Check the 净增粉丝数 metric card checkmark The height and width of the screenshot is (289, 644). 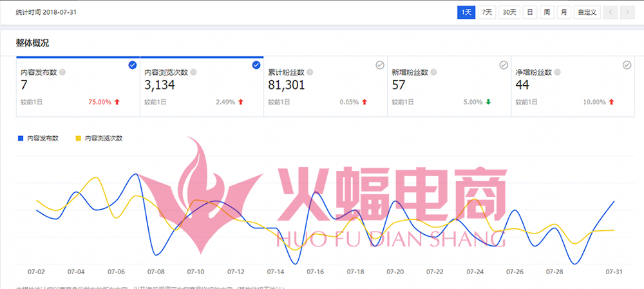pos(627,65)
